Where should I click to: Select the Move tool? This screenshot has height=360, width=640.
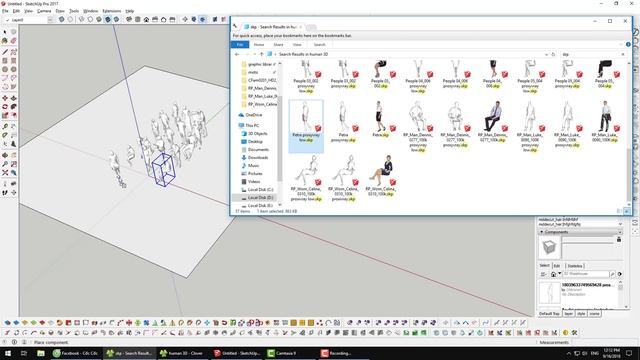coord(5,98)
